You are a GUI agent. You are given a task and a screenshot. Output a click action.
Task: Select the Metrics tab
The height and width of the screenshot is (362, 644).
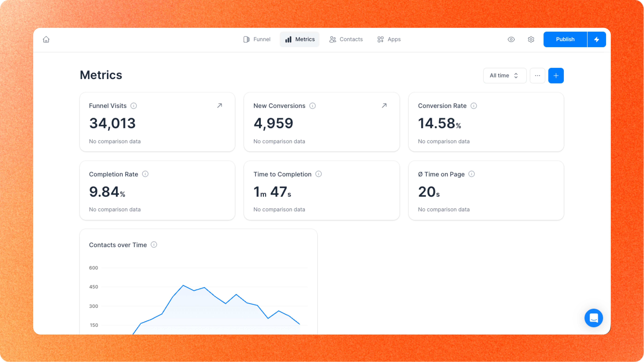(300, 39)
